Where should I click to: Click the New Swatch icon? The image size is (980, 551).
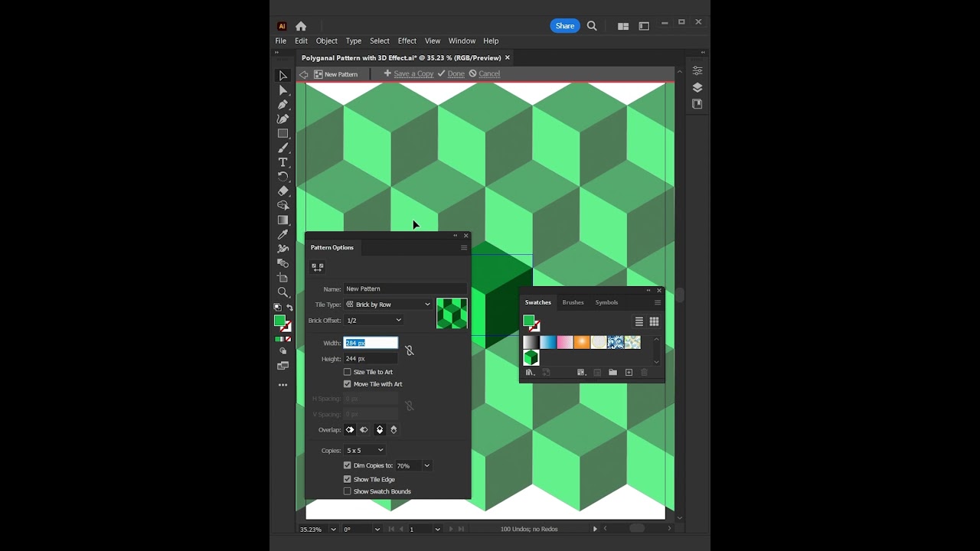(x=629, y=373)
